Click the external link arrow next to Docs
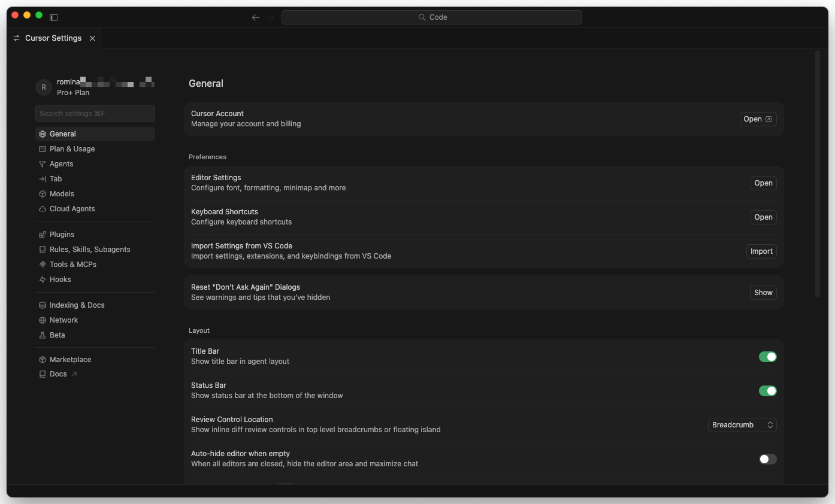The width and height of the screenshot is (835, 504). click(x=74, y=374)
